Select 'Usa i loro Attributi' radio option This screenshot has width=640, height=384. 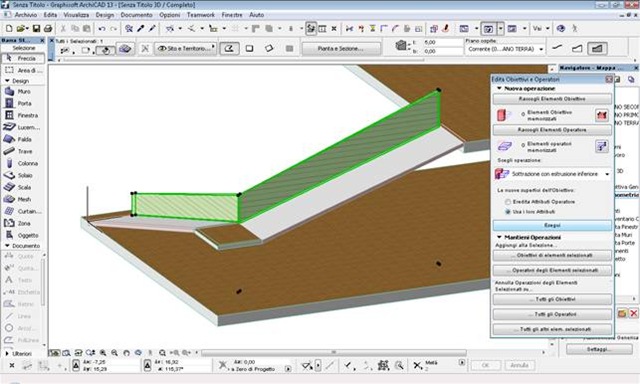point(508,212)
